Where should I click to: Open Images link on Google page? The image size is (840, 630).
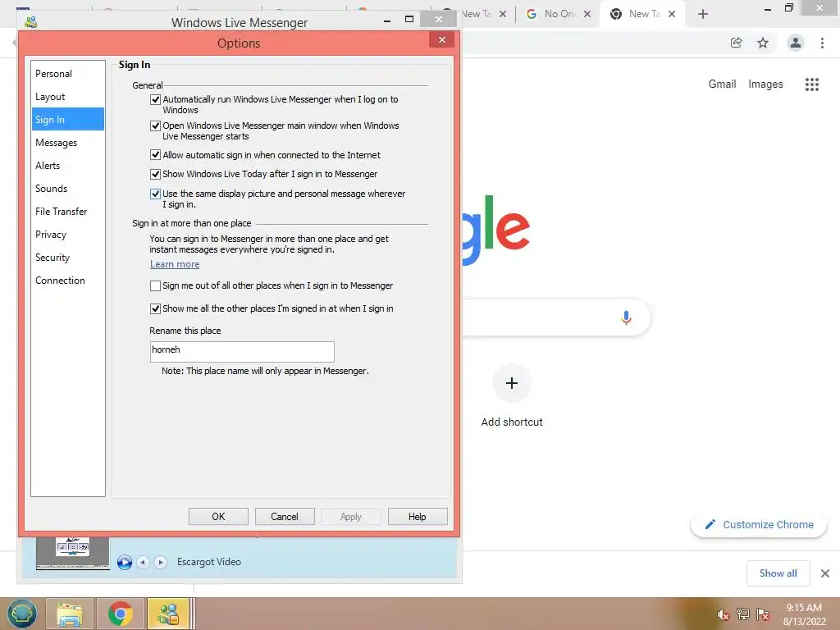[x=765, y=84]
